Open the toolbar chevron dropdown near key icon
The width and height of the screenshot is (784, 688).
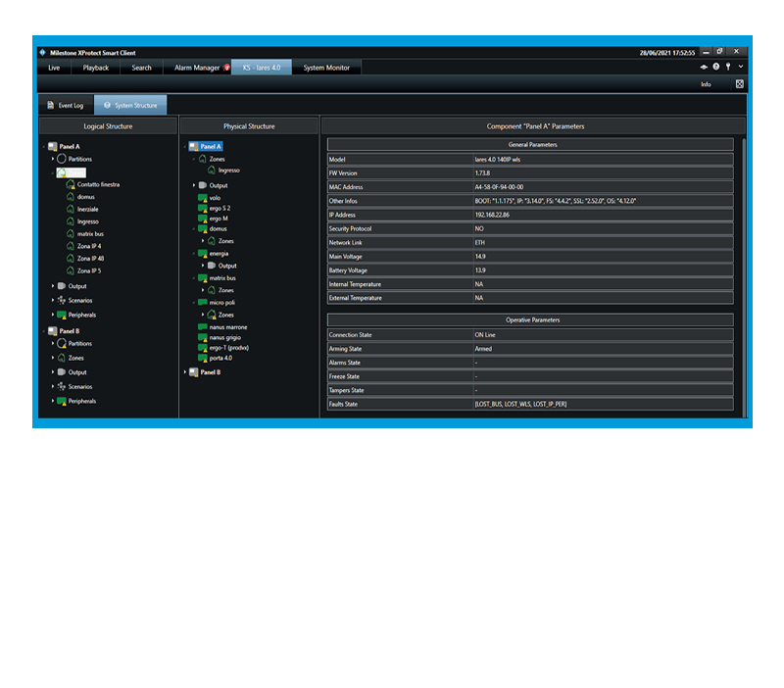[x=741, y=67]
